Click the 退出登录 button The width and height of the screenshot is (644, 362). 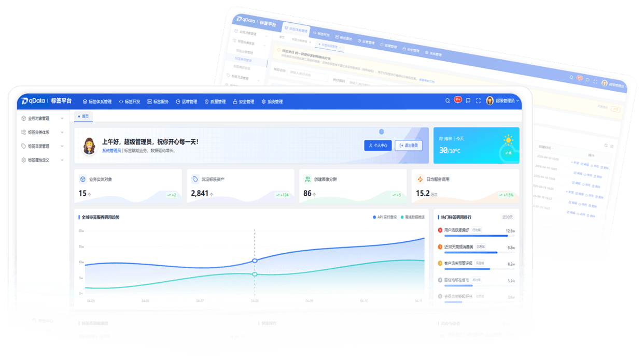coord(409,146)
